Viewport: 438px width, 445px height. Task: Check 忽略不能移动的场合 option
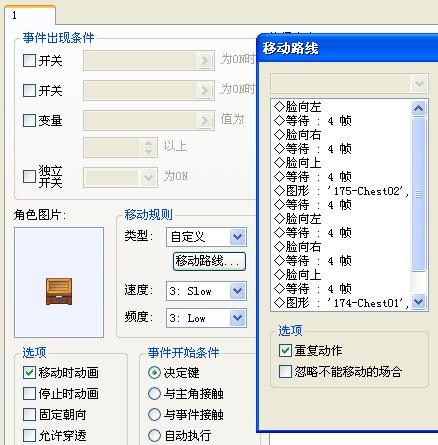click(285, 371)
